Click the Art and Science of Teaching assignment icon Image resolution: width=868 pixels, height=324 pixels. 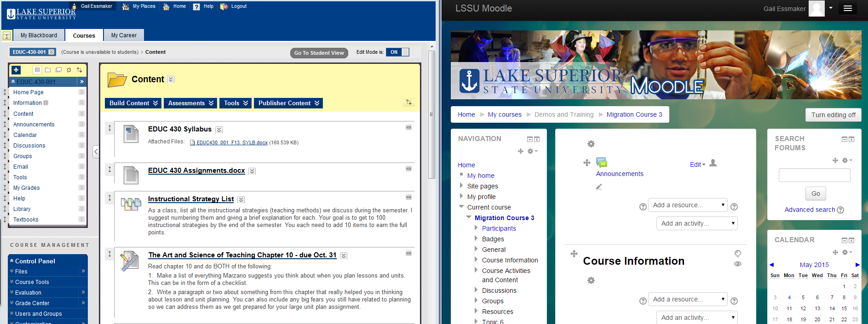pos(130,261)
